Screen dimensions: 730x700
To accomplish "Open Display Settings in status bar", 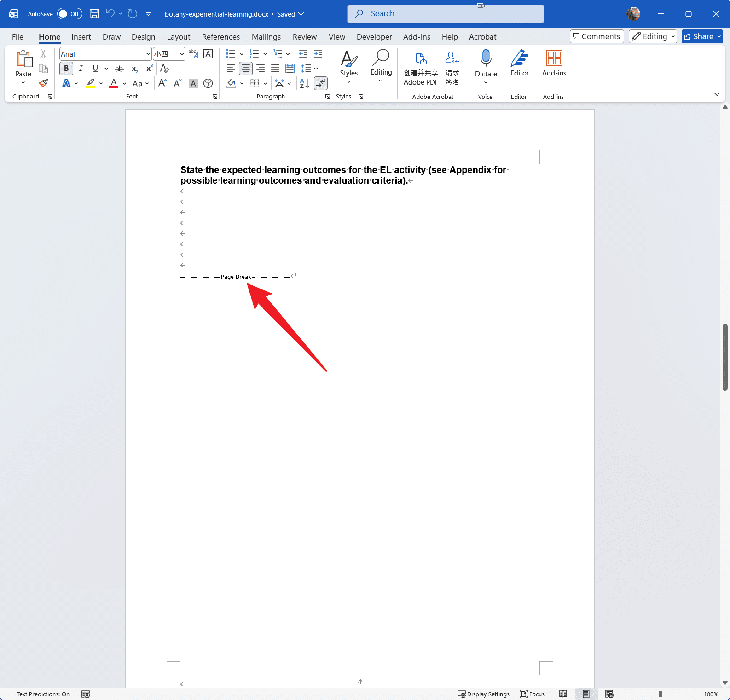I will [x=483, y=694].
